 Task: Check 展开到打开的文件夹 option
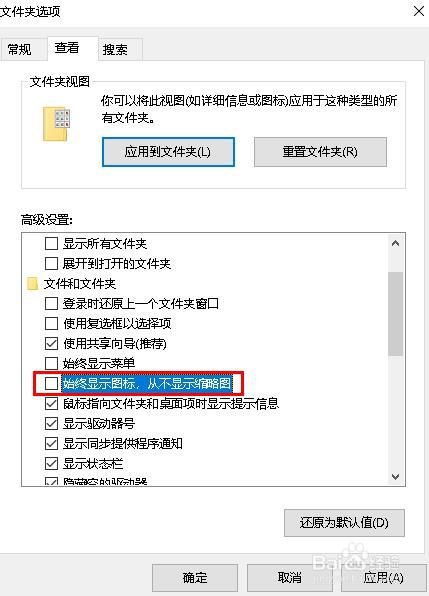[51, 263]
